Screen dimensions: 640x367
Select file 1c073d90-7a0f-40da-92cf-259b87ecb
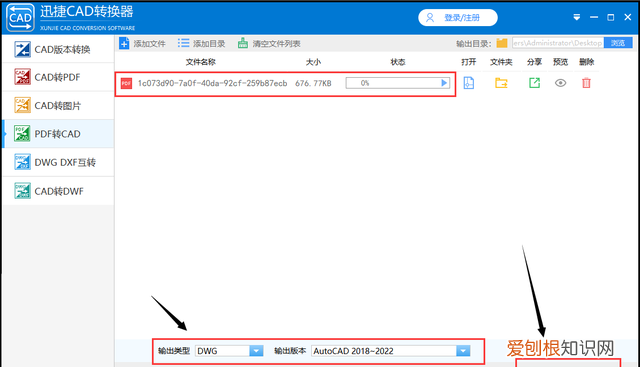click(x=212, y=83)
